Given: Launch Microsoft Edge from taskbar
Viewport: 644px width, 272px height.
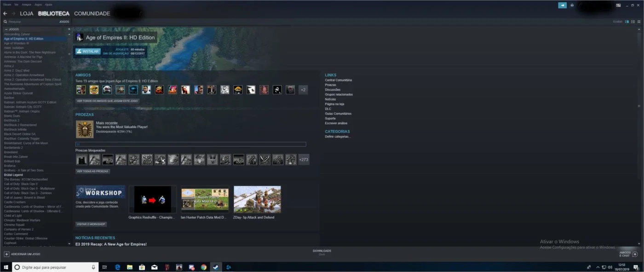Looking at the screenshot, I should 118,267.
